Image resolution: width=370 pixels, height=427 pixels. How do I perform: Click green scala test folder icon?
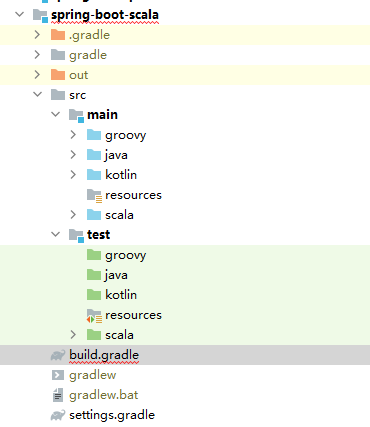pyautogui.click(x=94, y=335)
